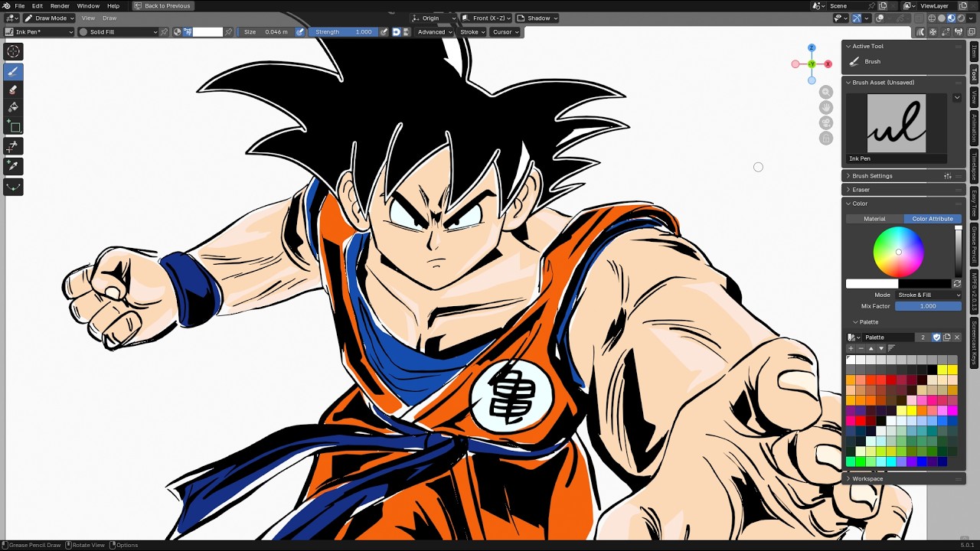This screenshot has height=551, width=980.
Task: Open the Ink Pen brush dropdown
Action: [x=39, y=31]
